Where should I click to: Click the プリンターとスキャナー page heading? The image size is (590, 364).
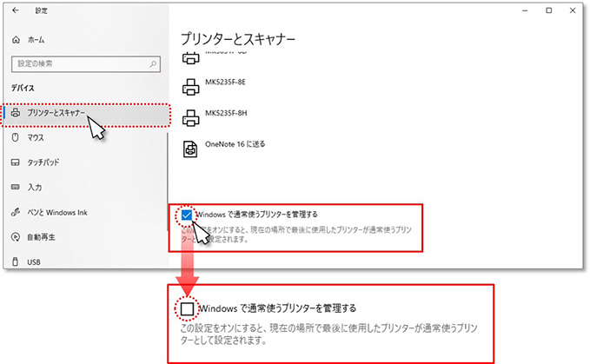[238, 39]
